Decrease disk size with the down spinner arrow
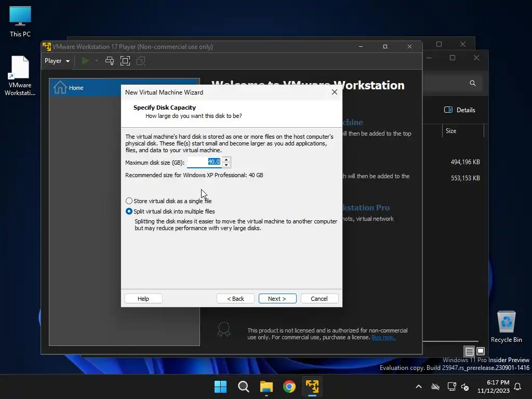Image resolution: width=532 pixels, height=399 pixels. (x=227, y=165)
